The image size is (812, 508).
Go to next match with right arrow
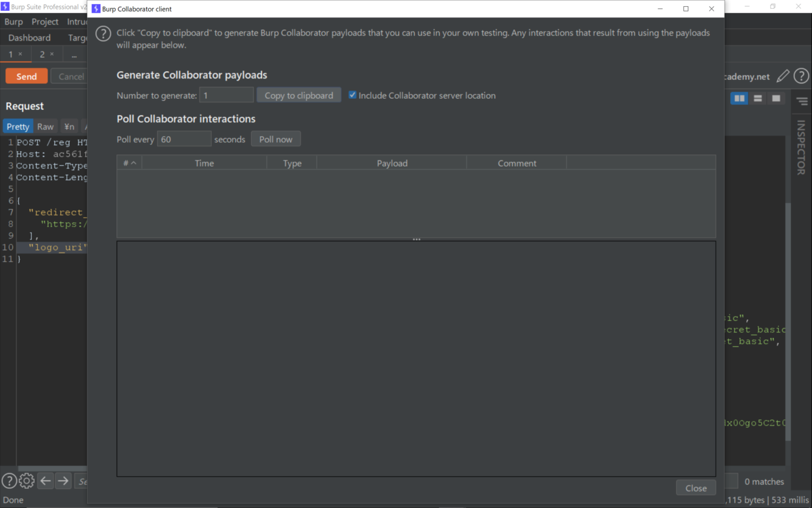(x=63, y=481)
